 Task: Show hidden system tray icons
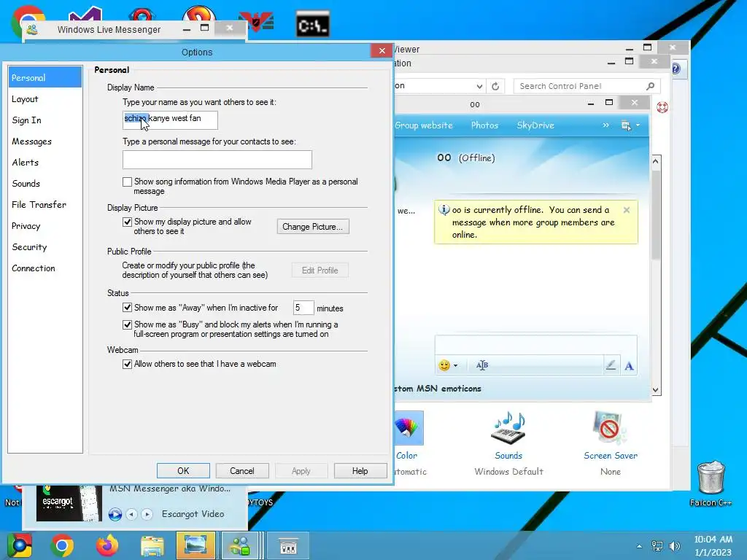pyautogui.click(x=639, y=546)
